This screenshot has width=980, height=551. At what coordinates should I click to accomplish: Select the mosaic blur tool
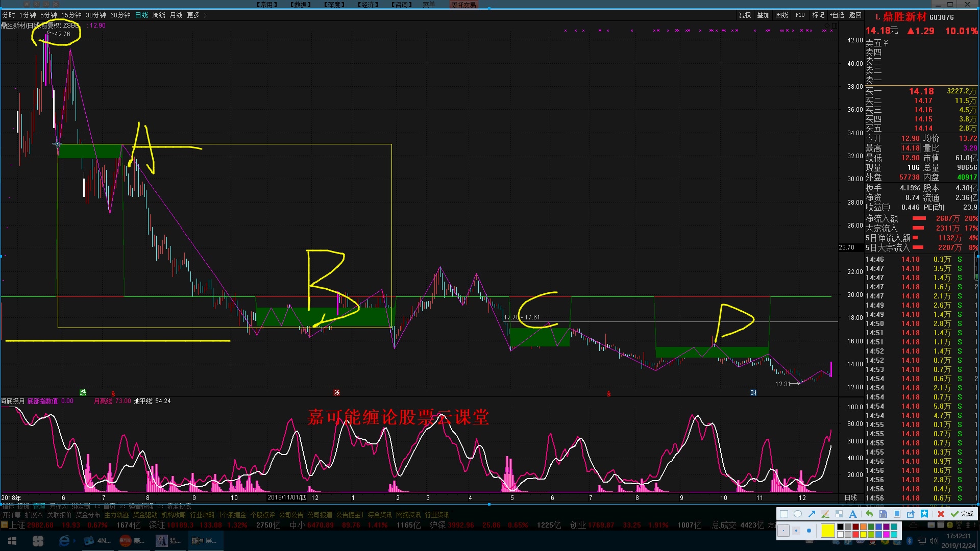pyautogui.click(x=839, y=514)
